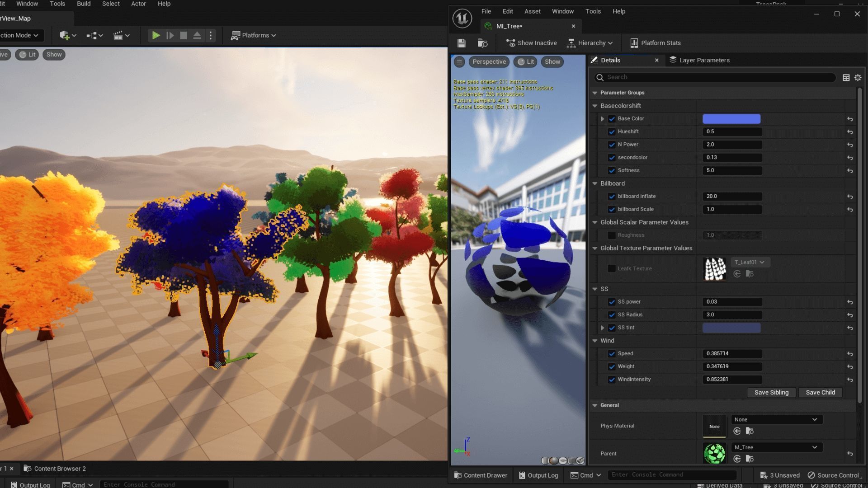Click the Unreal Engine logo in MI_Tree window
Viewport: 868px width, 488px height.
coord(462,19)
